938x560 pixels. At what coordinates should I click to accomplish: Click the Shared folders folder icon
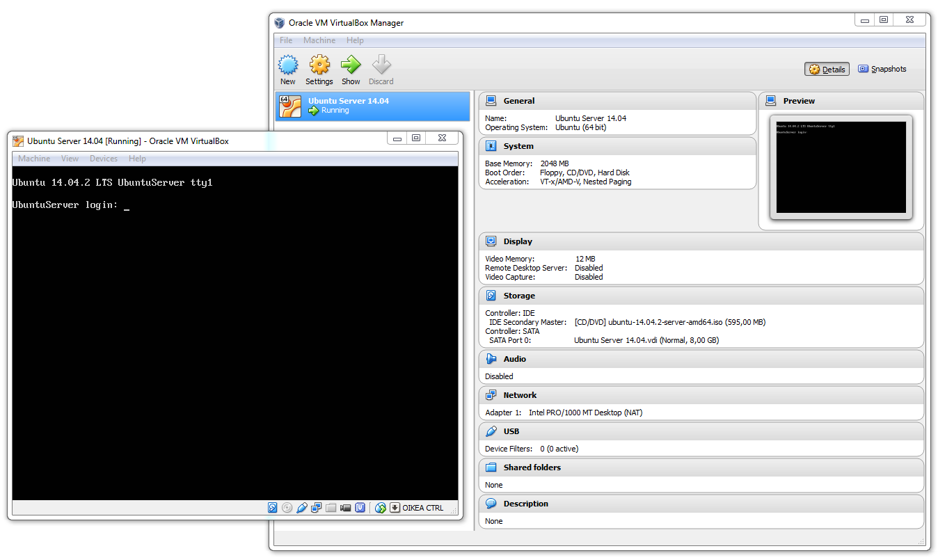pos(491,467)
